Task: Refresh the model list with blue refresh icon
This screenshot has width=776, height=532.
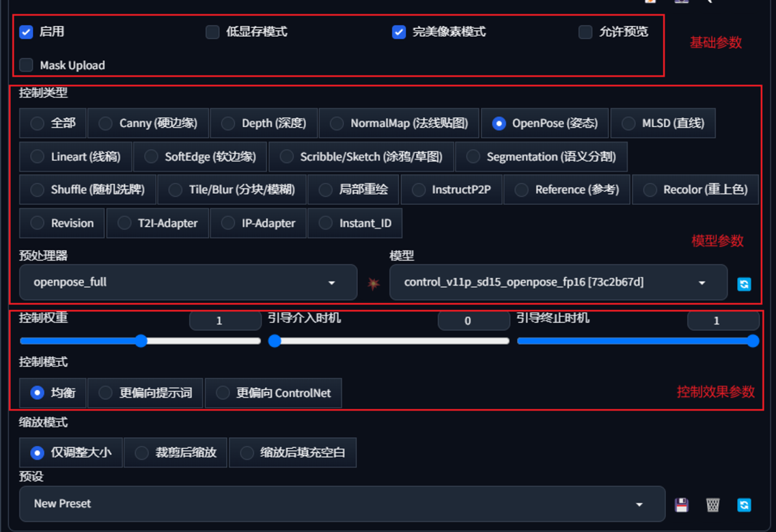Action: point(744,282)
